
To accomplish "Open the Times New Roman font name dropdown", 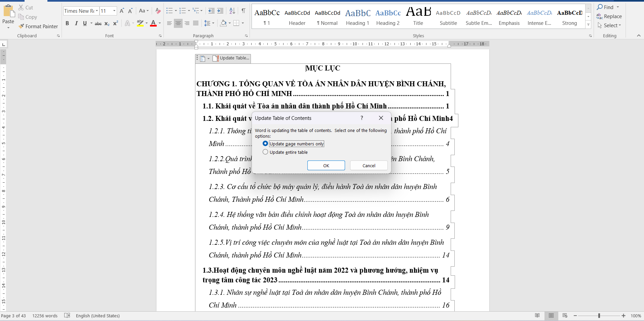I will [x=97, y=11].
